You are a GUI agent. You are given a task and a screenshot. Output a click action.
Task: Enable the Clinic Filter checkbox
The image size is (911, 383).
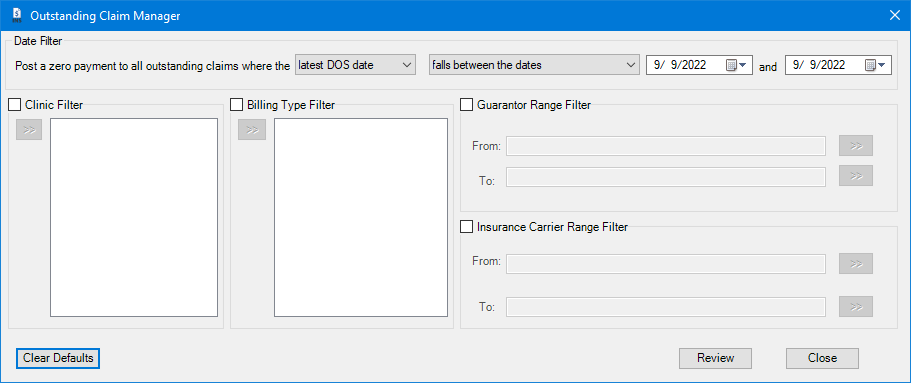coord(15,105)
